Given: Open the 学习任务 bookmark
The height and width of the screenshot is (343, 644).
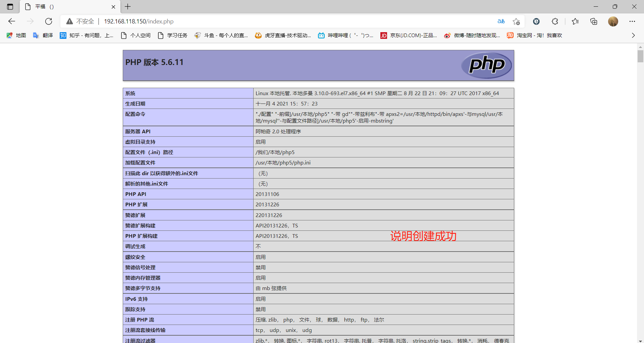Looking at the screenshot, I should pyautogui.click(x=173, y=36).
